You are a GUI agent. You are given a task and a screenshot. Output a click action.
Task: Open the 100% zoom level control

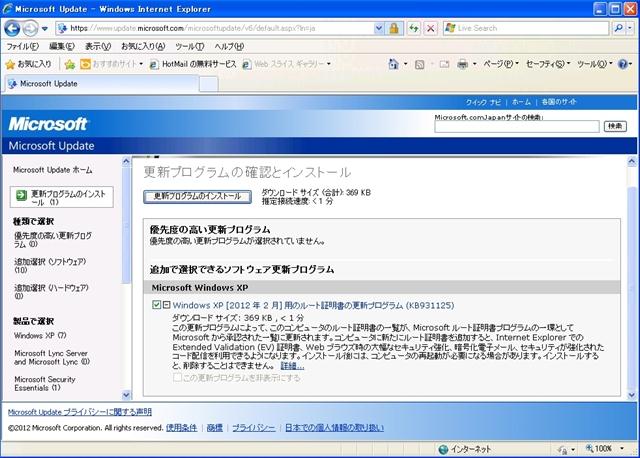605,449
